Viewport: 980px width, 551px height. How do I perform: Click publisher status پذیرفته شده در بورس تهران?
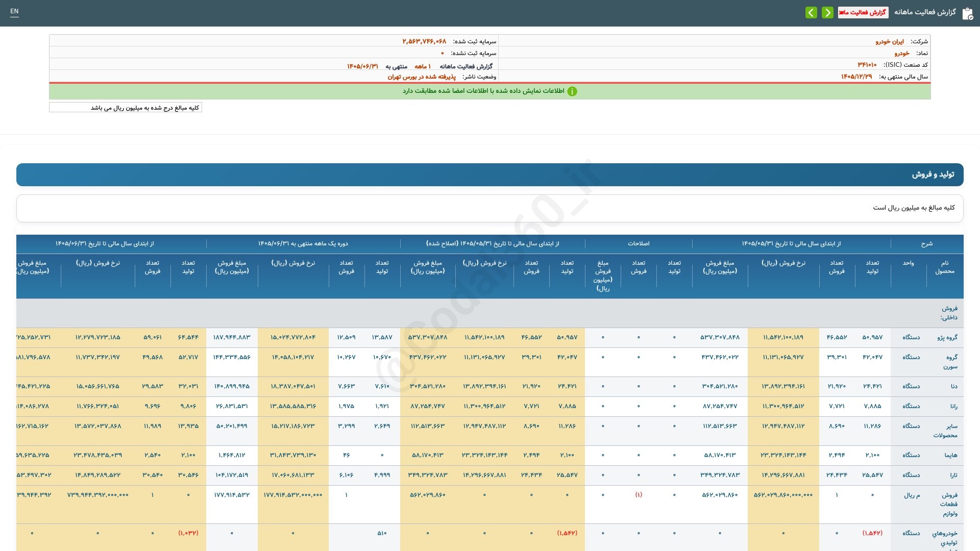[422, 77]
